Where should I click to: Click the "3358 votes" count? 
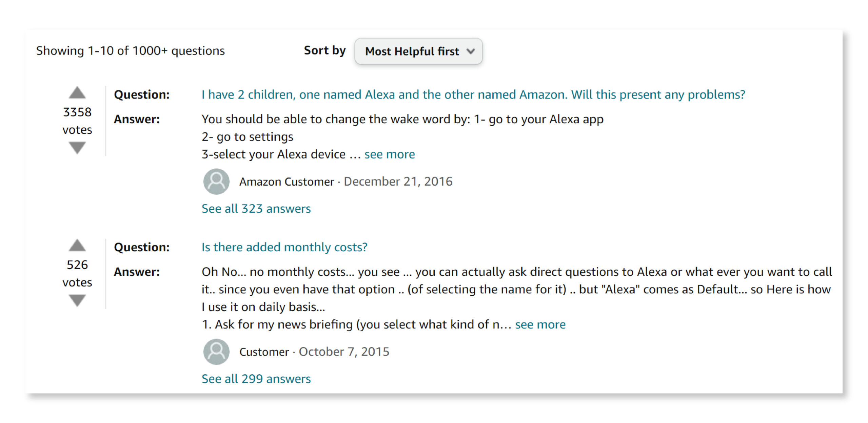pyautogui.click(x=77, y=120)
